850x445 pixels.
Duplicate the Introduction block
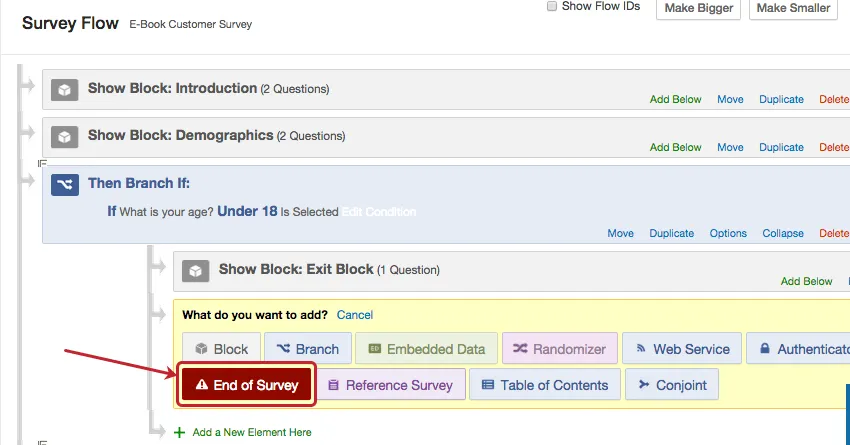pos(781,99)
